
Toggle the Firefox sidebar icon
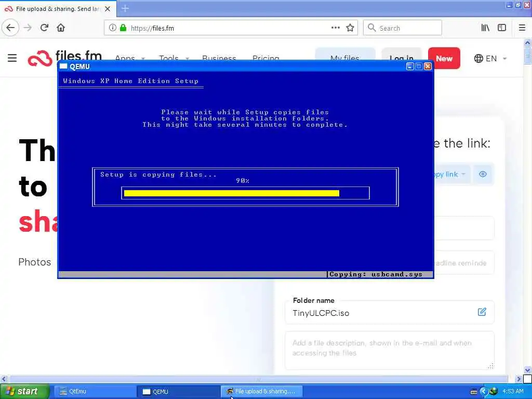502,28
